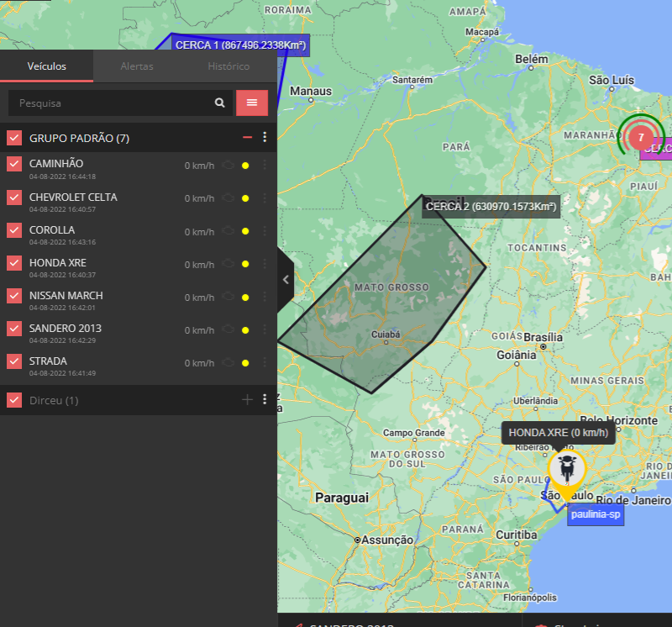The width and height of the screenshot is (672, 627).
Task: Expand the Dirceu group
Action: 247,400
